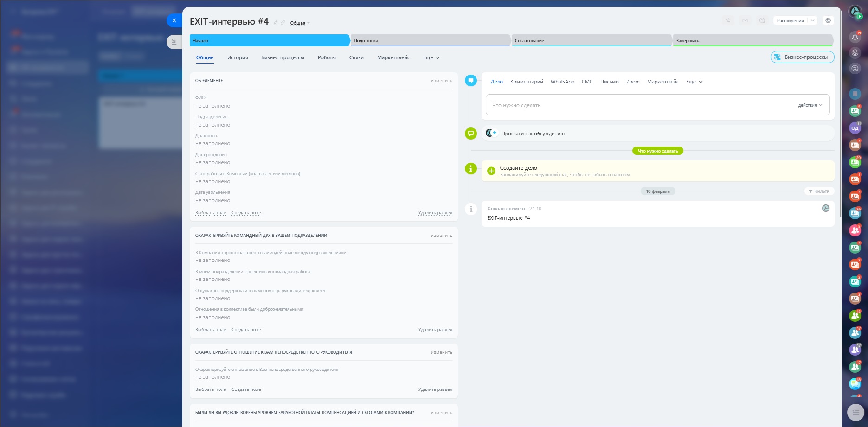Open the Общая category dropdown
868x427 pixels.
tap(299, 23)
